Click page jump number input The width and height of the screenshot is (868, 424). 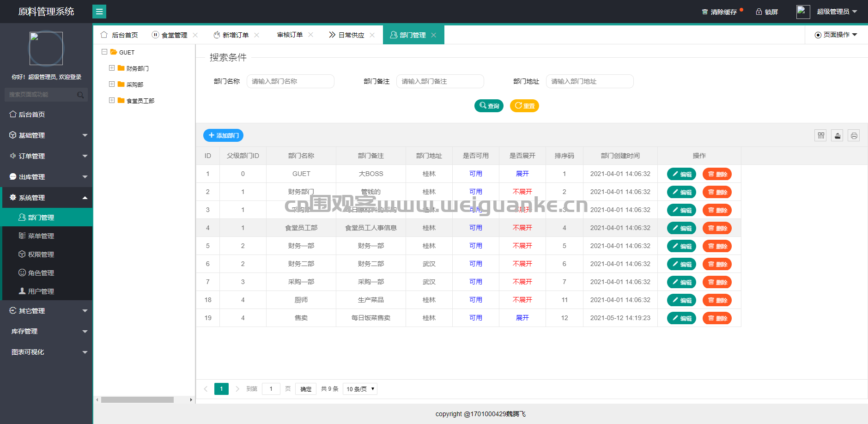[x=271, y=389]
